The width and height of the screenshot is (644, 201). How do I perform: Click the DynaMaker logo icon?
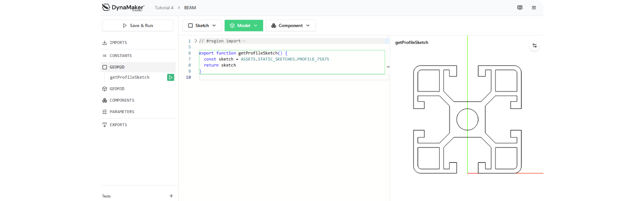(106, 7)
